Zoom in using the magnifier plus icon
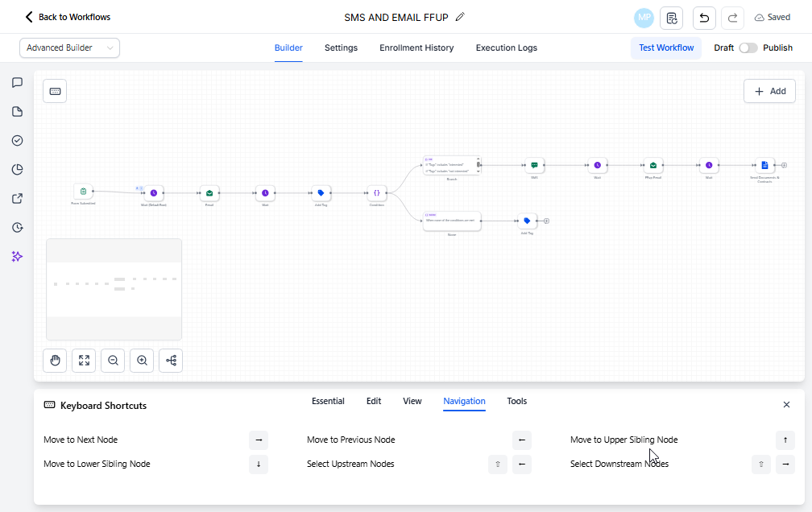Viewport: 812px width, 512px height. pos(141,360)
